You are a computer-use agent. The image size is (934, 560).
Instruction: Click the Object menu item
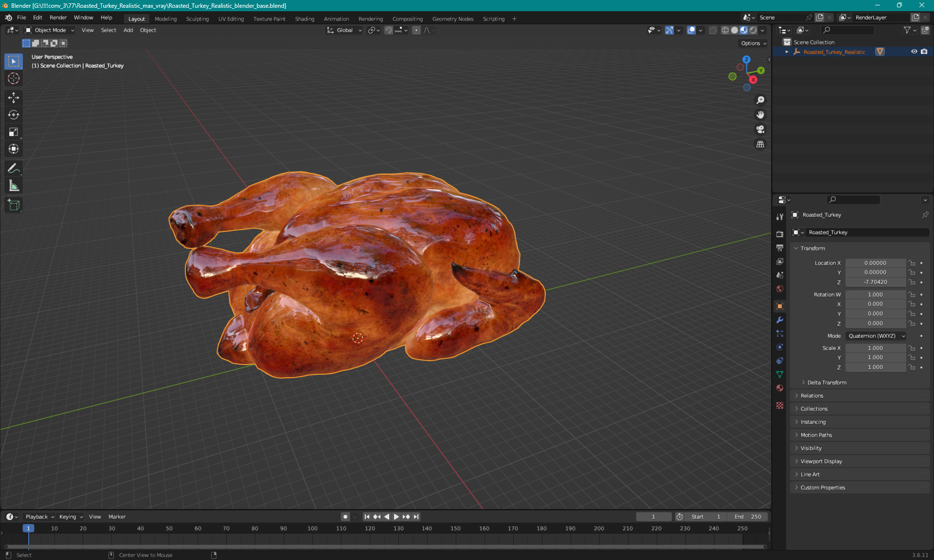click(x=147, y=30)
